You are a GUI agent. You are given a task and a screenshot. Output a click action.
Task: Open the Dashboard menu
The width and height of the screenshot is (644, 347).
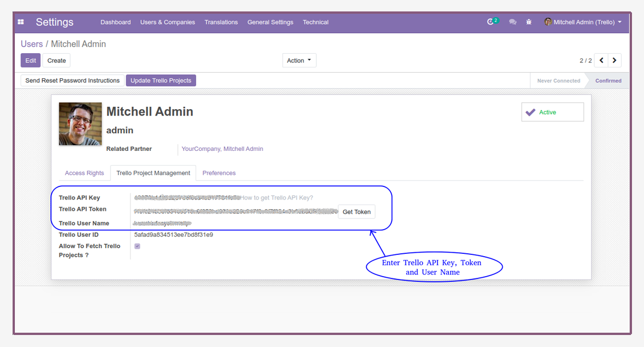point(116,22)
